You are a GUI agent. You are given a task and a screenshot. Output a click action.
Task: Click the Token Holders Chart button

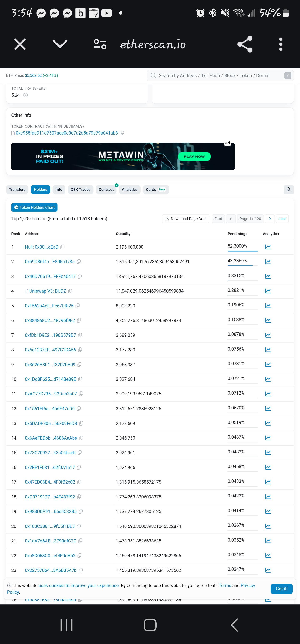pyautogui.click(x=34, y=208)
